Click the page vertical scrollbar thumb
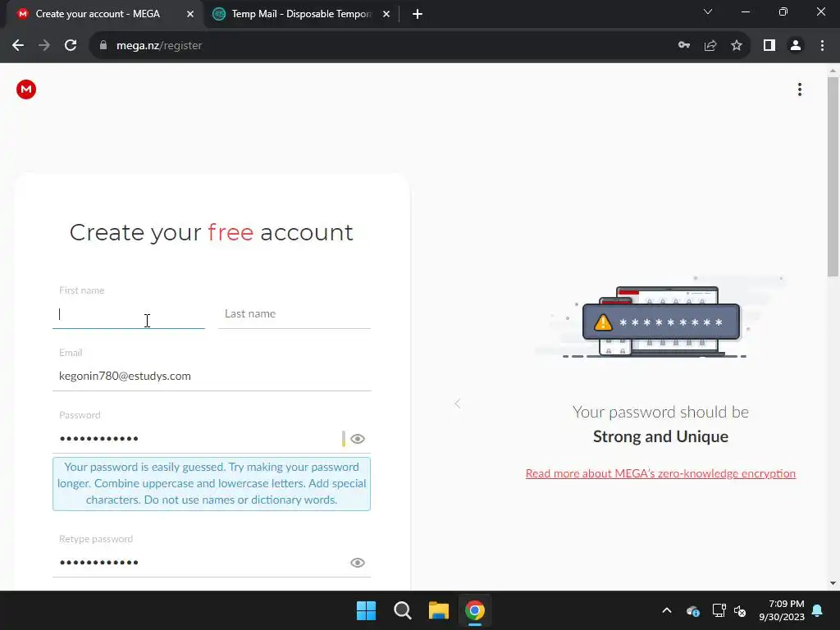840x630 pixels. pos(833,177)
